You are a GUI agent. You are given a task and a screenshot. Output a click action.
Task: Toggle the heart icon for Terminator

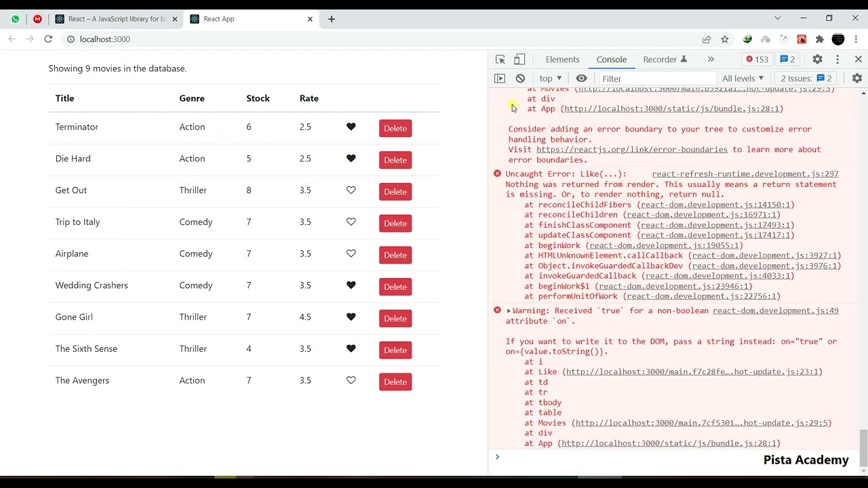click(351, 127)
